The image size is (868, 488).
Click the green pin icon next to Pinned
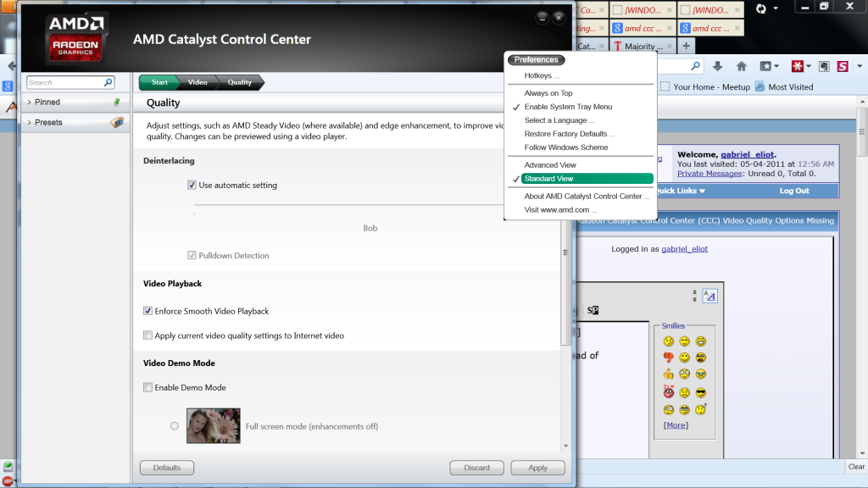point(117,102)
